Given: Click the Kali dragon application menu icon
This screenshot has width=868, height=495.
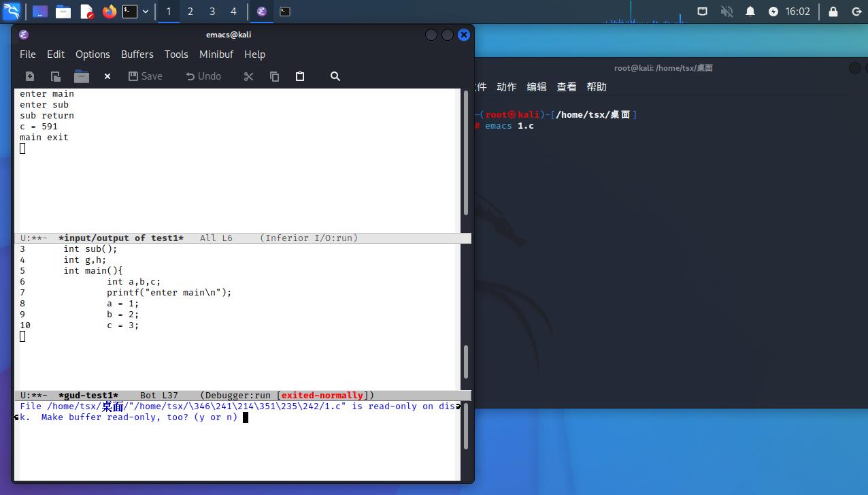Looking at the screenshot, I should 12,11.
